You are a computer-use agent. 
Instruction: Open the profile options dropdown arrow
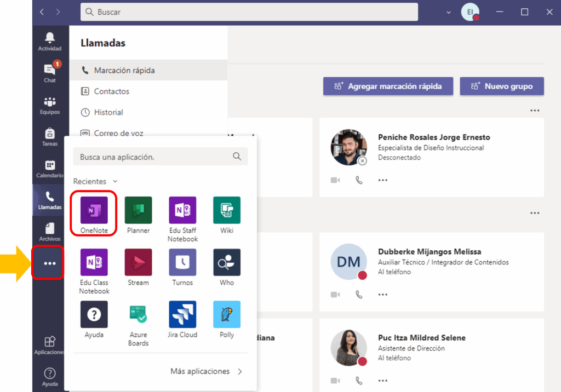click(449, 12)
